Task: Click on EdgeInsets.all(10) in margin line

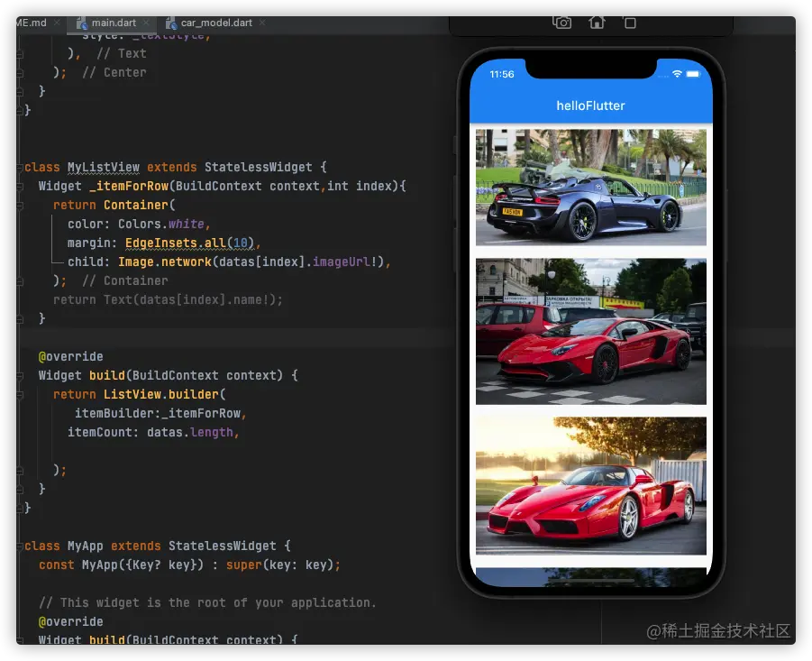Action: (x=189, y=243)
